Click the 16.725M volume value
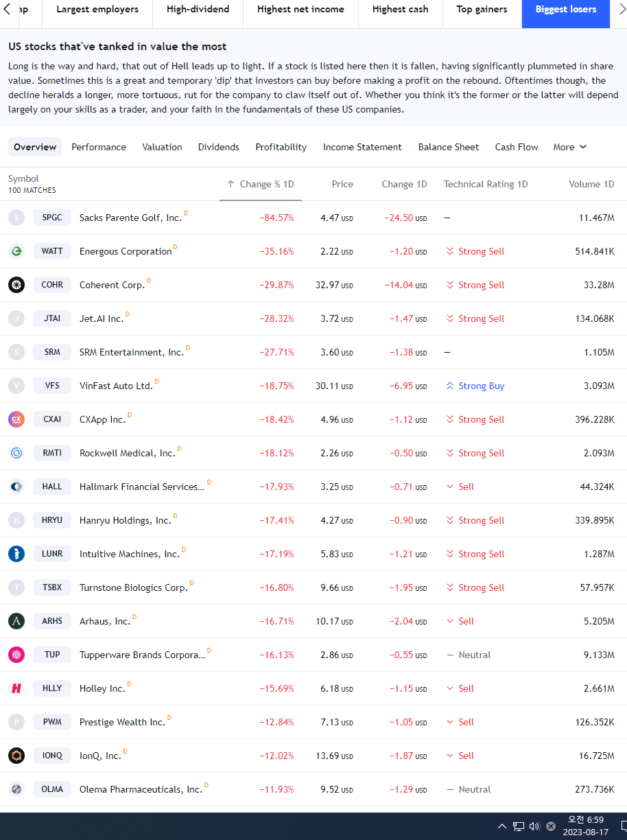 [x=597, y=756]
